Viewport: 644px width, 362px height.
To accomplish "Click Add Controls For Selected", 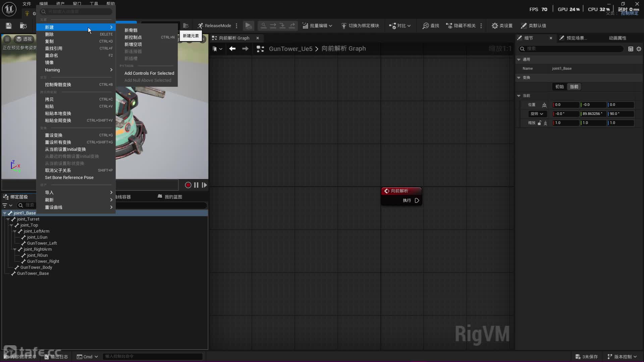I will 149,73.
